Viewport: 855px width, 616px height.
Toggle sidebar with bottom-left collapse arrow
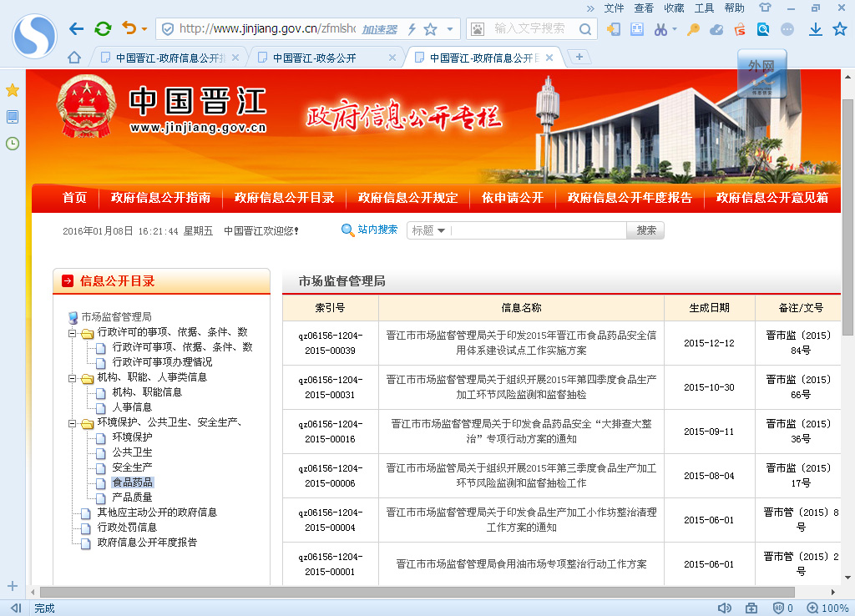15,608
